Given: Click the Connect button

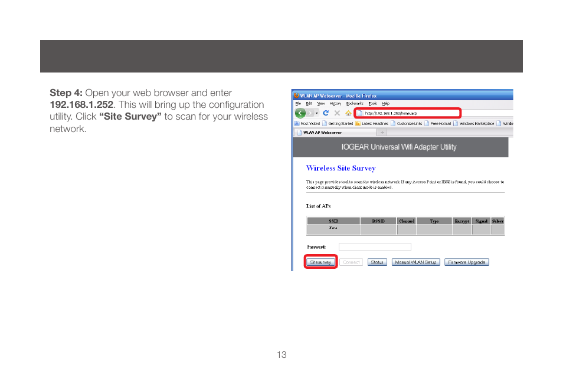Looking at the screenshot, I should (x=351, y=262).
